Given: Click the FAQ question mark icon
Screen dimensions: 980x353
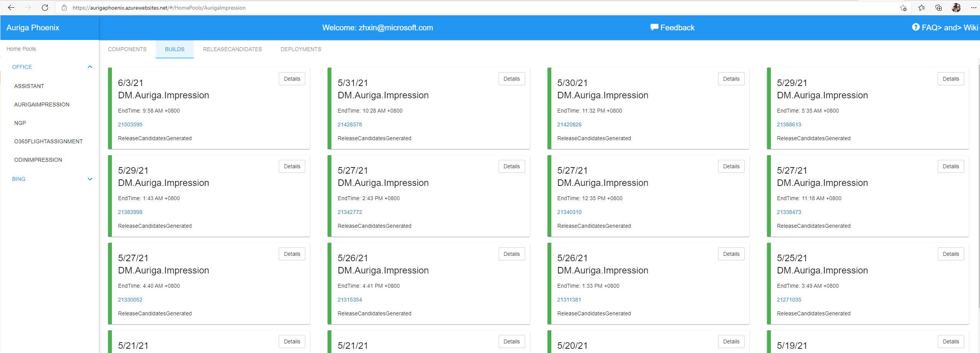Looking at the screenshot, I should tap(916, 27).
